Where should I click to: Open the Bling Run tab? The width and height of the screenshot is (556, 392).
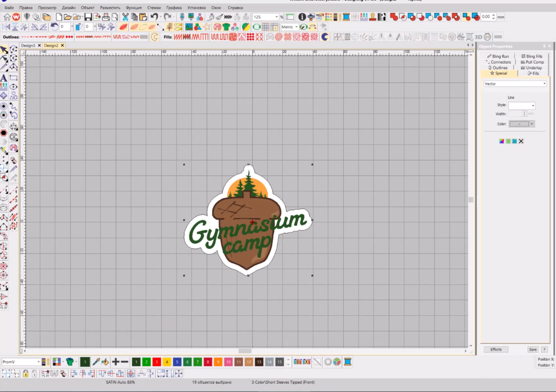pos(498,57)
